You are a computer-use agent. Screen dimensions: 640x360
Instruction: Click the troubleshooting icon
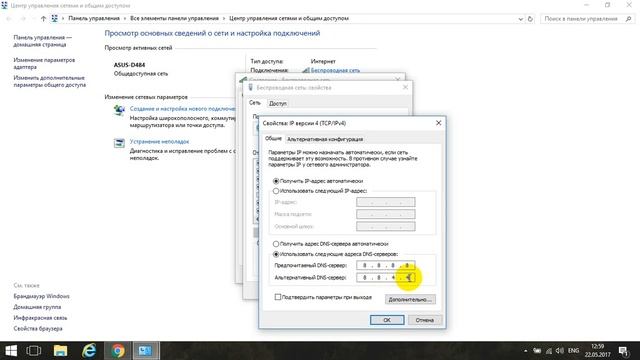click(x=119, y=143)
